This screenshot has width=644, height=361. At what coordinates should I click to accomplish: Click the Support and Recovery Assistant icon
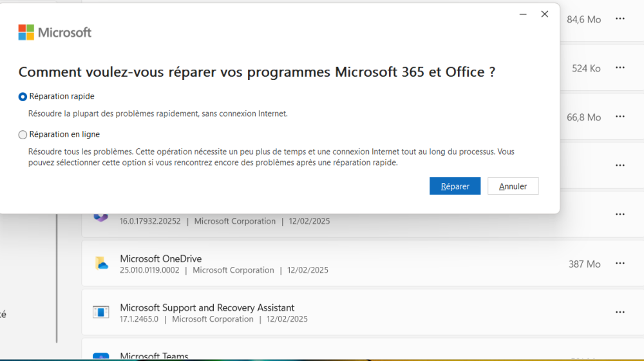coord(101,313)
